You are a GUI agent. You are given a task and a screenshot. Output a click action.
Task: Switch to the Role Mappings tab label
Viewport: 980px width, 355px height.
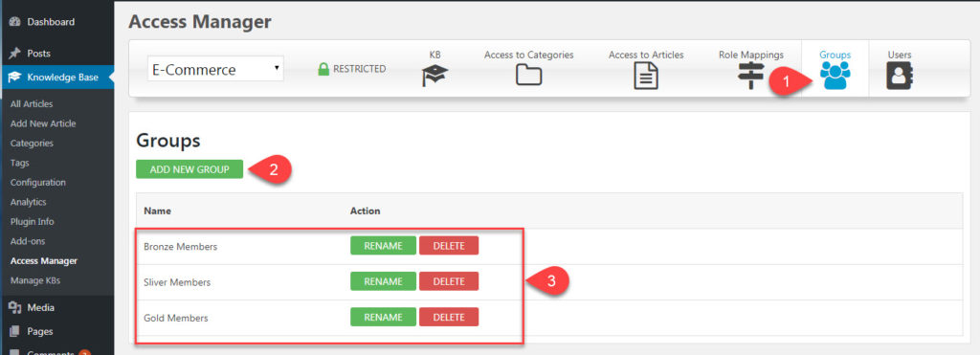(x=750, y=55)
